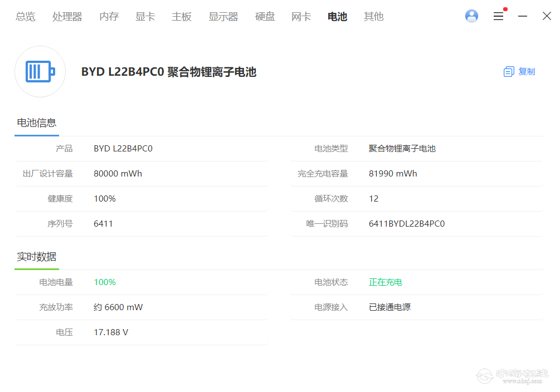Open the 内存 memory tab

109,16
